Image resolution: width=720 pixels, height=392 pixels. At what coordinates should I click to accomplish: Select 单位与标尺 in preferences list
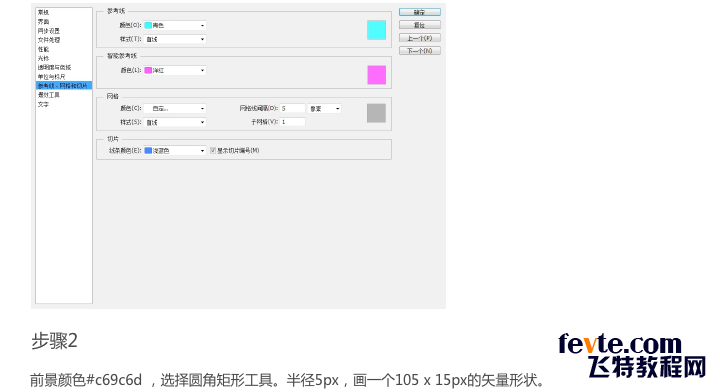tap(51, 77)
